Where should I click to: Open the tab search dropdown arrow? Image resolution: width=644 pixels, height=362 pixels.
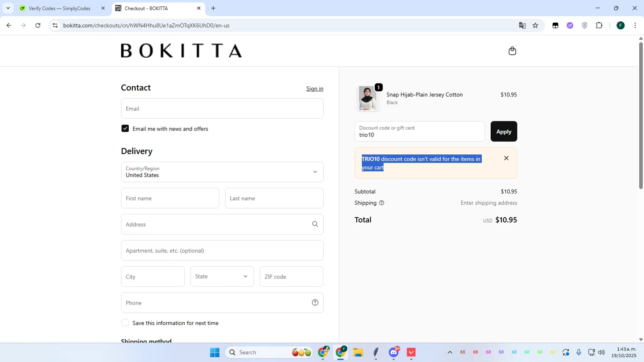(x=8, y=8)
